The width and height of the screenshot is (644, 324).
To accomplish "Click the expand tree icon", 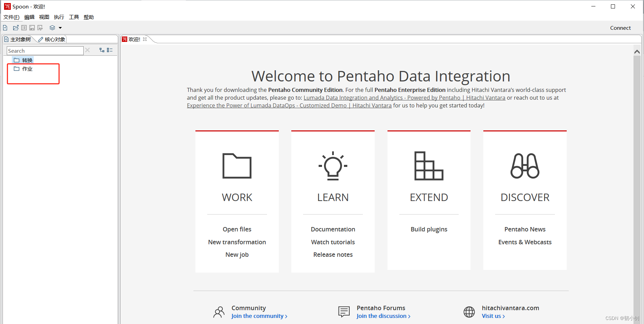I will 102,50.
